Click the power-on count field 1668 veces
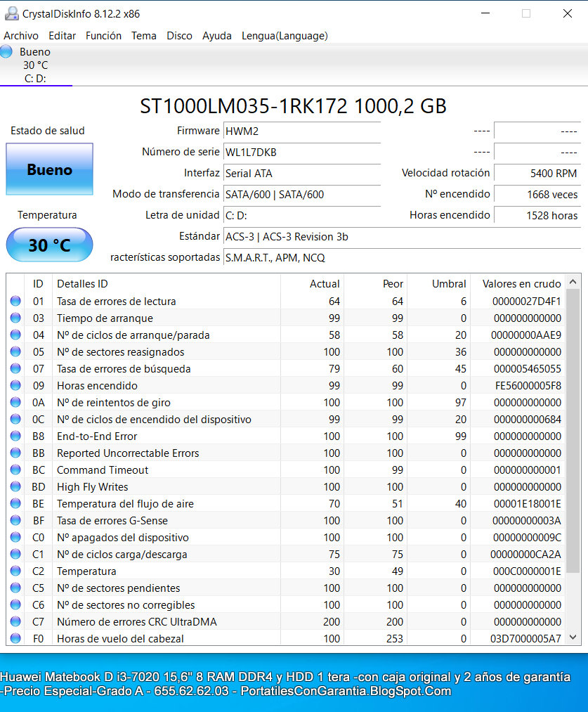The width and height of the screenshot is (588, 712). tap(537, 195)
